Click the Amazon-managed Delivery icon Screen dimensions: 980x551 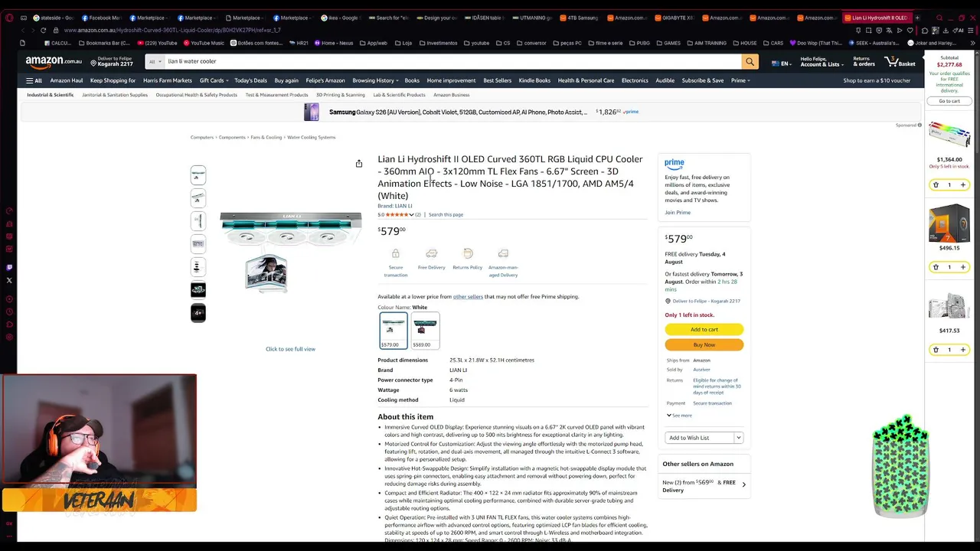(503, 253)
